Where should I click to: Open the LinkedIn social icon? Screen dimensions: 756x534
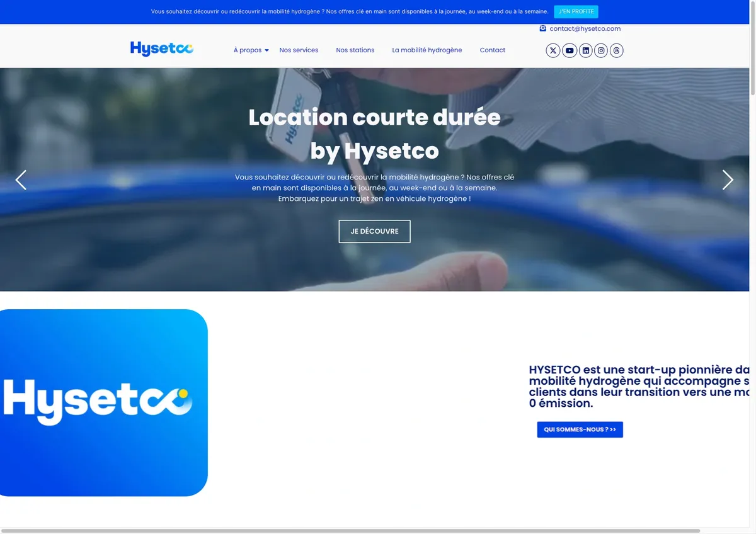(586, 50)
